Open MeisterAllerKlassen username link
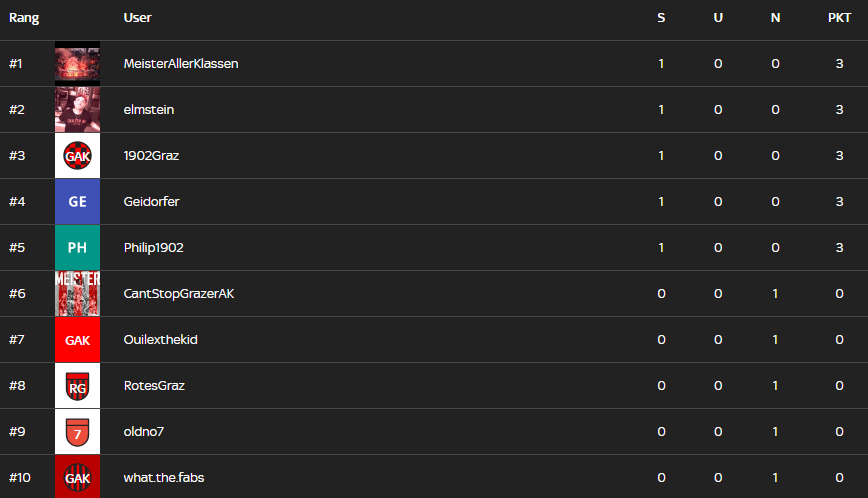The width and height of the screenshot is (868, 498). tap(181, 64)
